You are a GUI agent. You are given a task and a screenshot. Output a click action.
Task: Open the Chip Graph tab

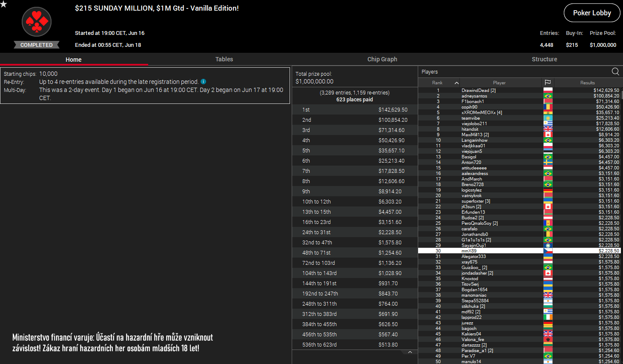coord(382,59)
